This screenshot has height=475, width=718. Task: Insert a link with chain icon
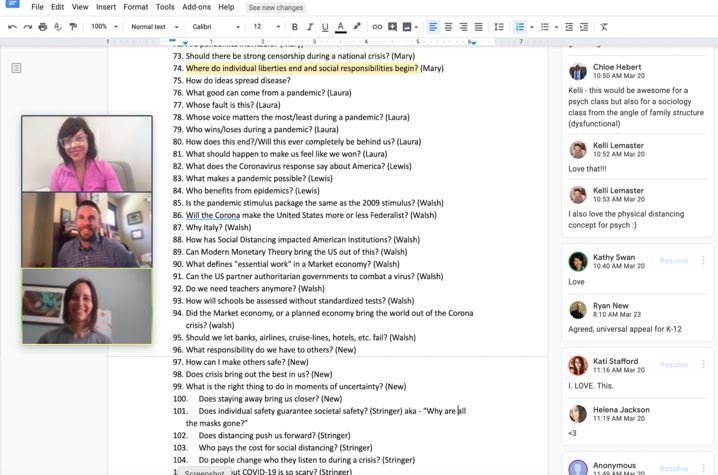point(377,27)
